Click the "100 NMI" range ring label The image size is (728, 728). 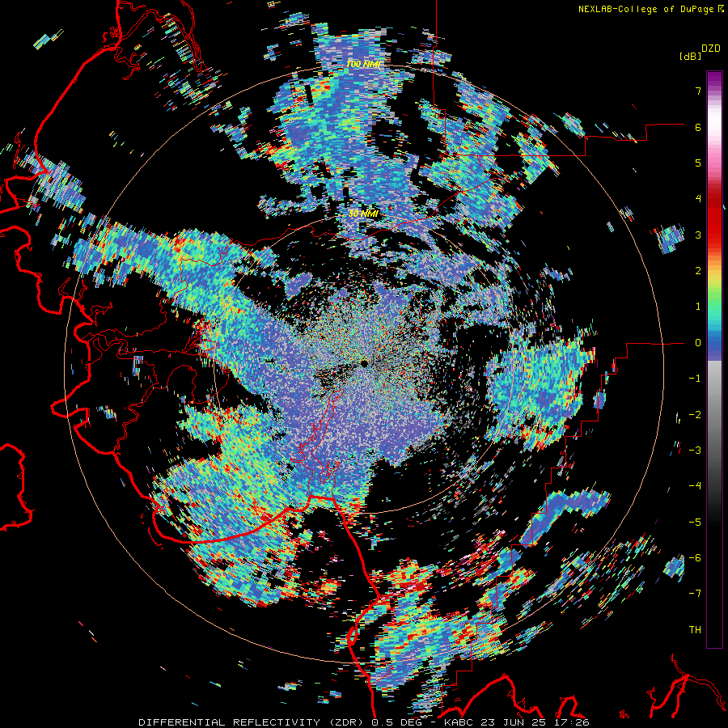[363, 64]
